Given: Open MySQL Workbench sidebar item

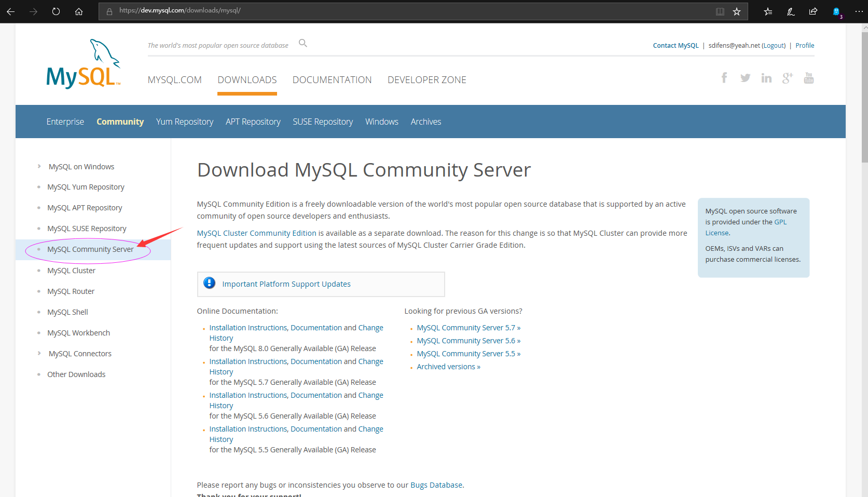Looking at the screenshot, I should coord(79,333).
